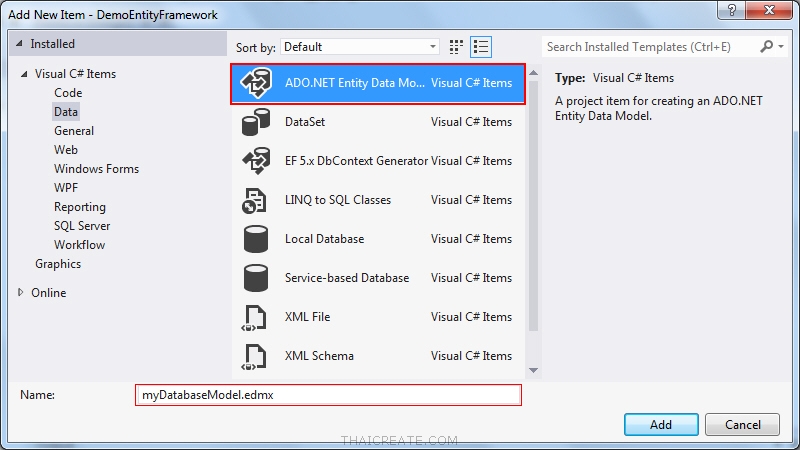800x450 pixels.
Task: Focus the Search Installed Templates box
Action: pyautogui.click(x=651, y=47)
